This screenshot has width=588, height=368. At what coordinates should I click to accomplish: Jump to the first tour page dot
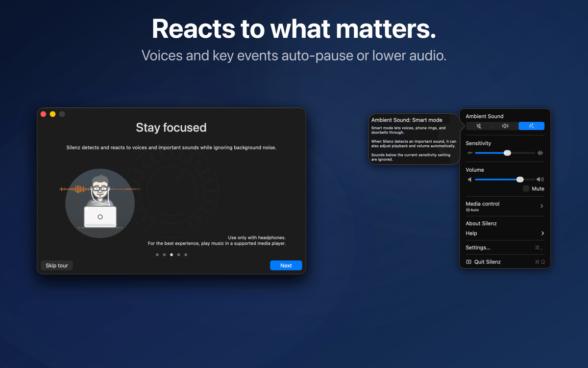[157, 255]
